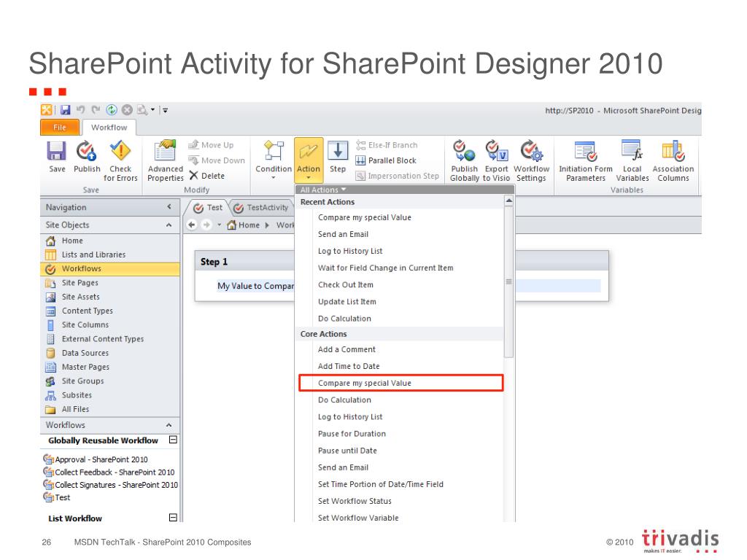Image resolution: width=747 pixels, height=560 pixels.
Task: Click the Save icon in the ribbon
Action: click(x=57, y=157)
